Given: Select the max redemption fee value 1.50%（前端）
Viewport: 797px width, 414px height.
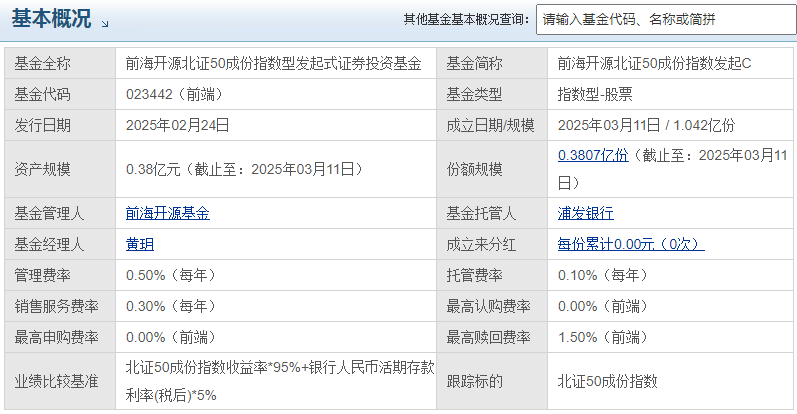Looking at the screenshot, I should coord(603,337).
